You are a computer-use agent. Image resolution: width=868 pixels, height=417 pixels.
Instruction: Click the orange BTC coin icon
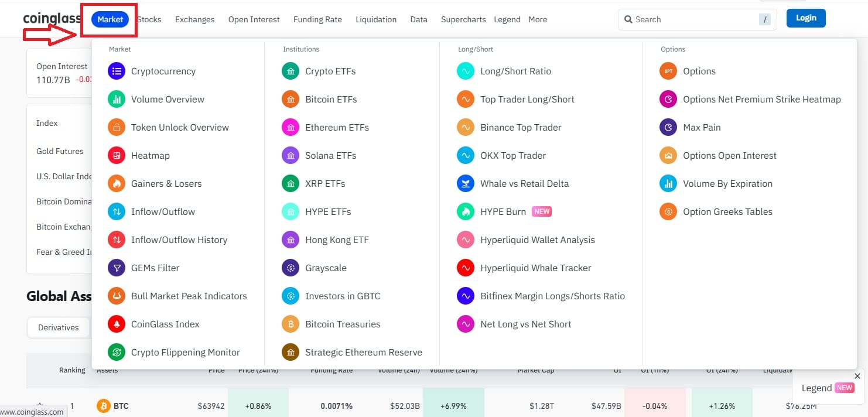[104, 405]
